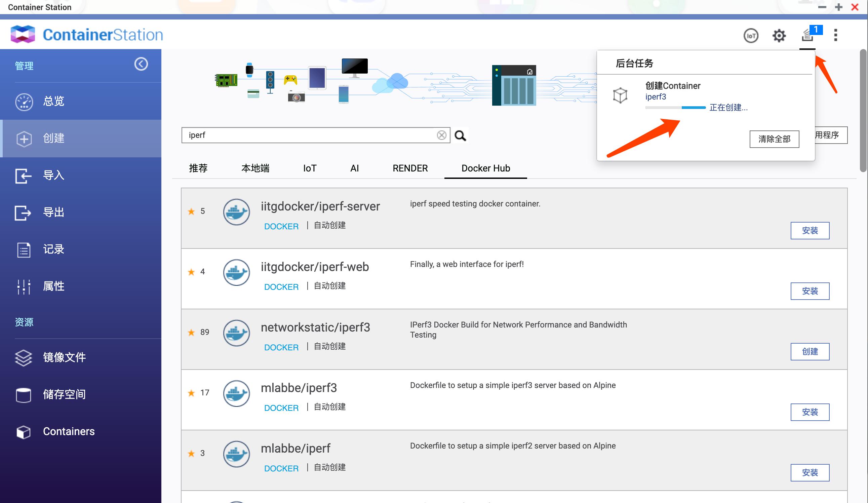The image size is (868, 503).
Task: Open 属性 preferences in sidebar
Action: click(x=53, y=286)
